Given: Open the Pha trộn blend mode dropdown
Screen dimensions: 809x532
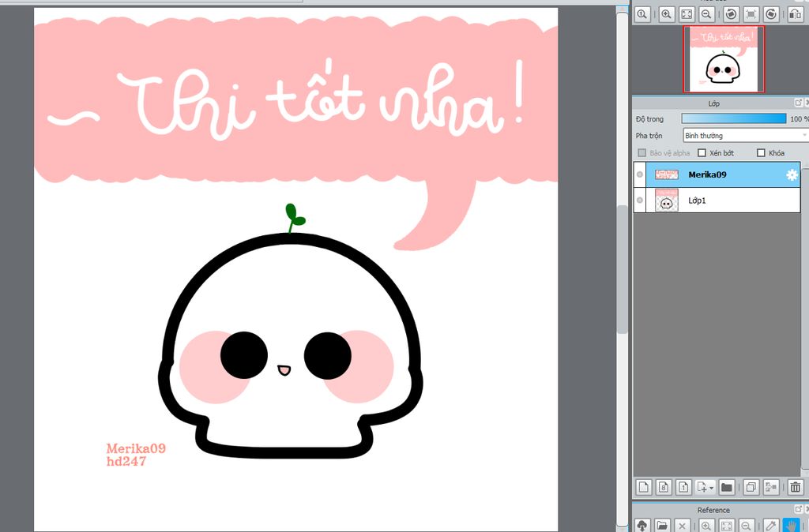Looking at the screenshot, I should 745,136.
